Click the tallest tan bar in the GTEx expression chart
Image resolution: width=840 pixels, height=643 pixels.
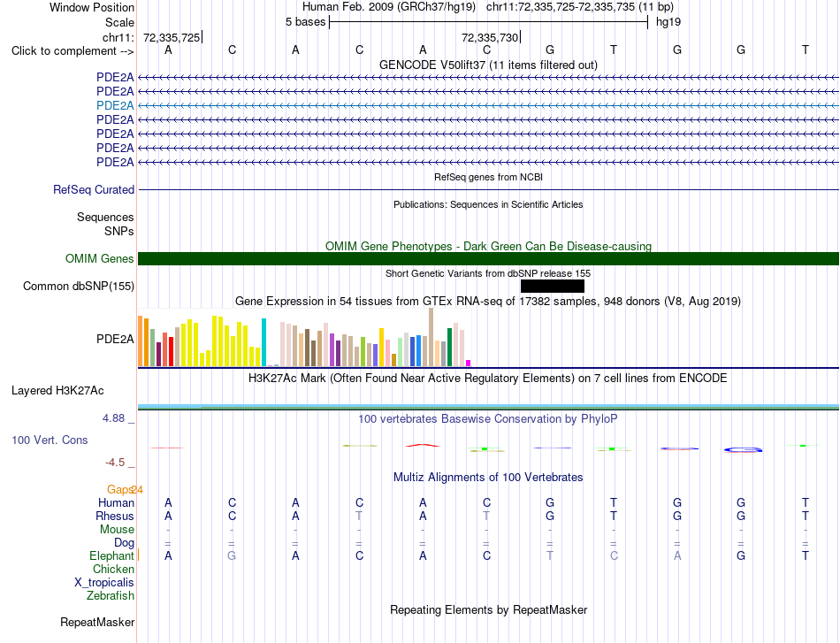[431, 337]
